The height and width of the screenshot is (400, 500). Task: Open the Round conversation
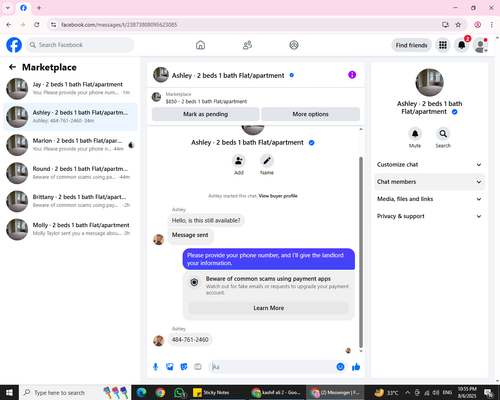pyautogui.click(x=70, y=173)
